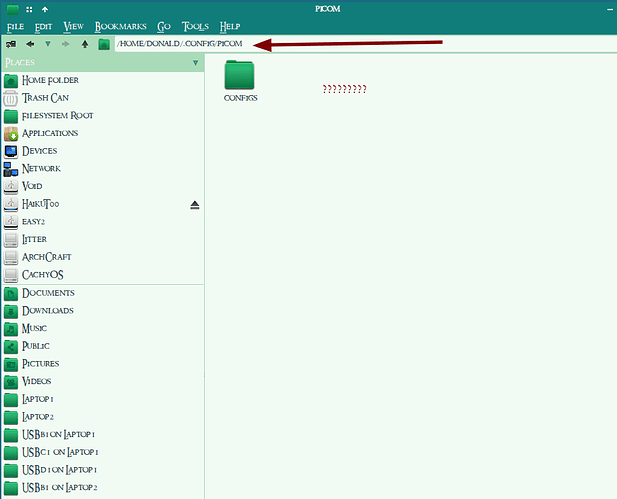The width and height of the screenshot is (617, 499).
Task: Select the Network location
Action: point(41,168)
